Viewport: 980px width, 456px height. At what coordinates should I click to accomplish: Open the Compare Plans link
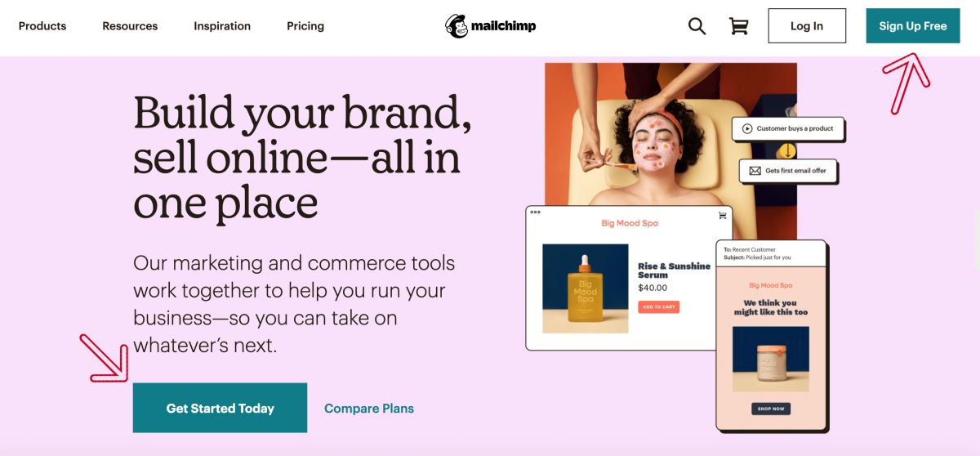coord(369,409)
